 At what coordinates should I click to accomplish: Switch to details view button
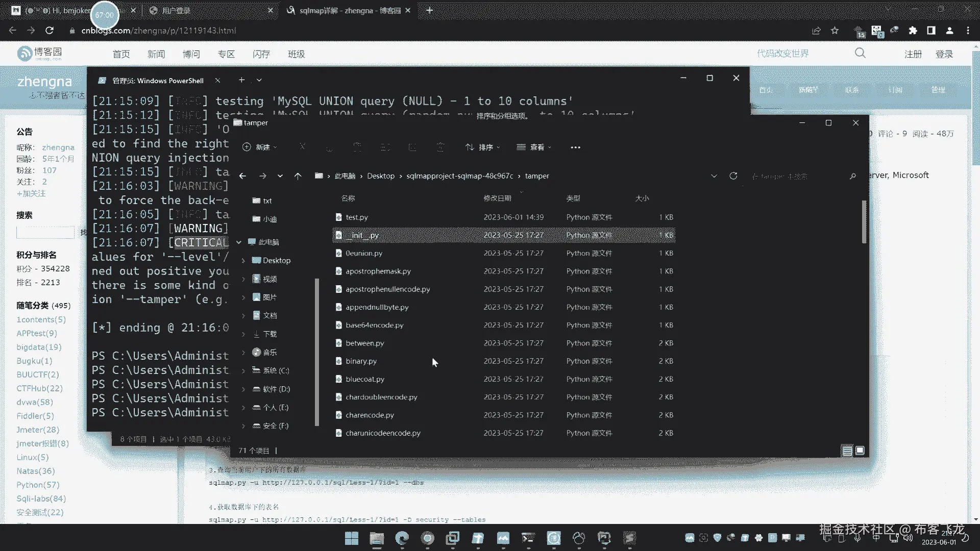(847, 450)
